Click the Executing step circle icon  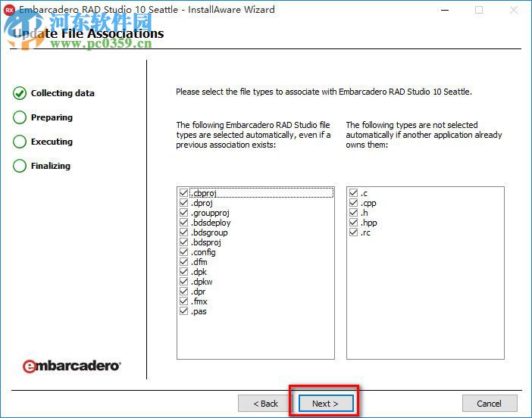click(20, 142)
